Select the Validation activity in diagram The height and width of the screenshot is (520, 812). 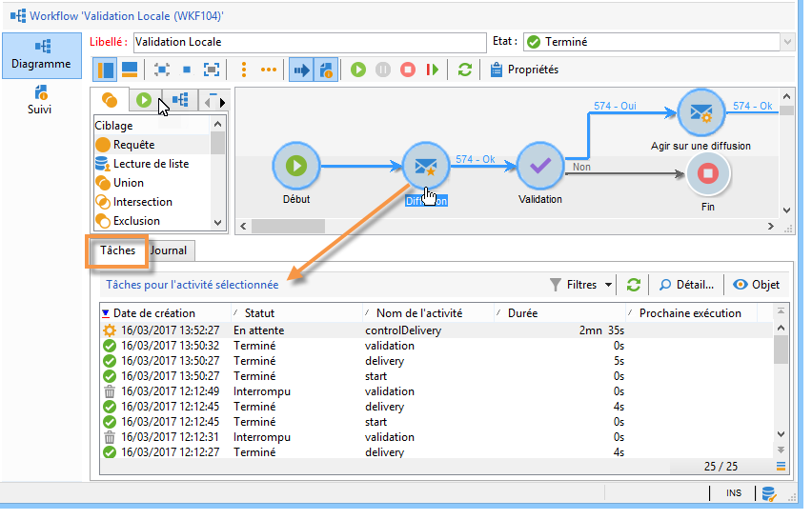(x=540, y=167)
